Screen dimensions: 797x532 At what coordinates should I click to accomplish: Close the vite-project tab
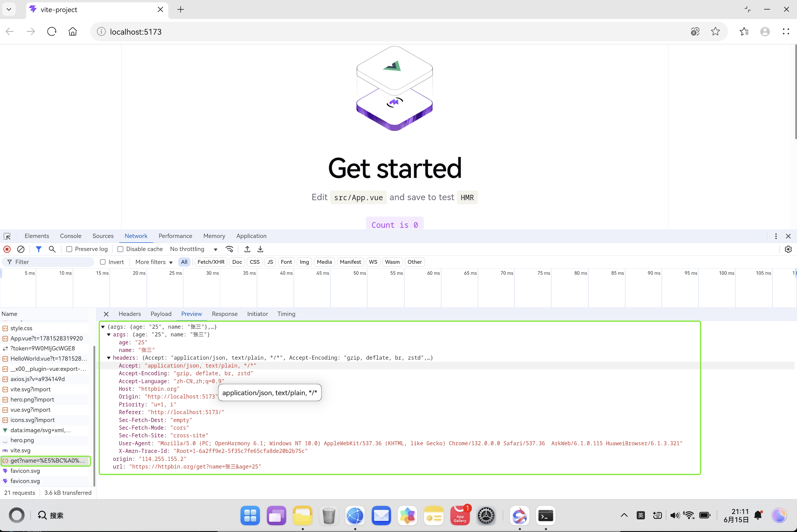click(161, 9)
